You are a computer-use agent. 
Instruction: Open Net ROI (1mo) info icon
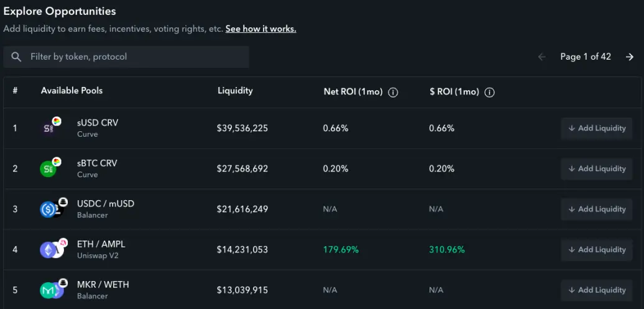pyautogui.click(x=393, y=93)
